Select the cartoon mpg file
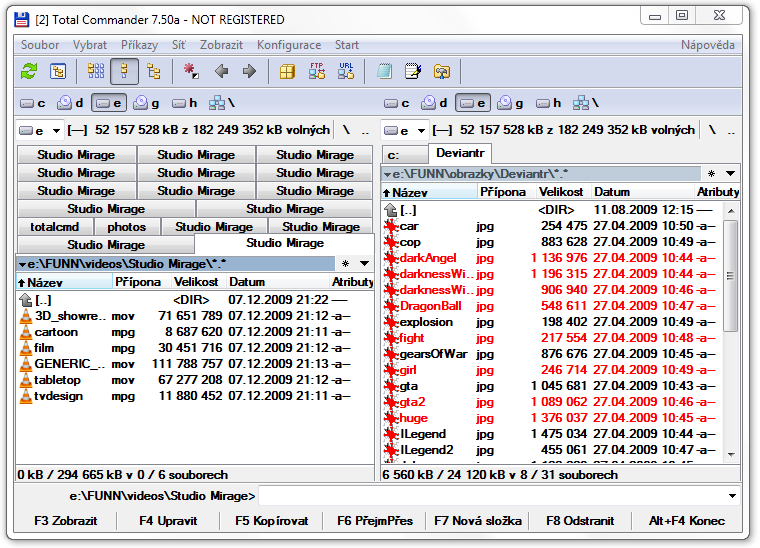Screen dimensions: 760x548 point(194,332)
